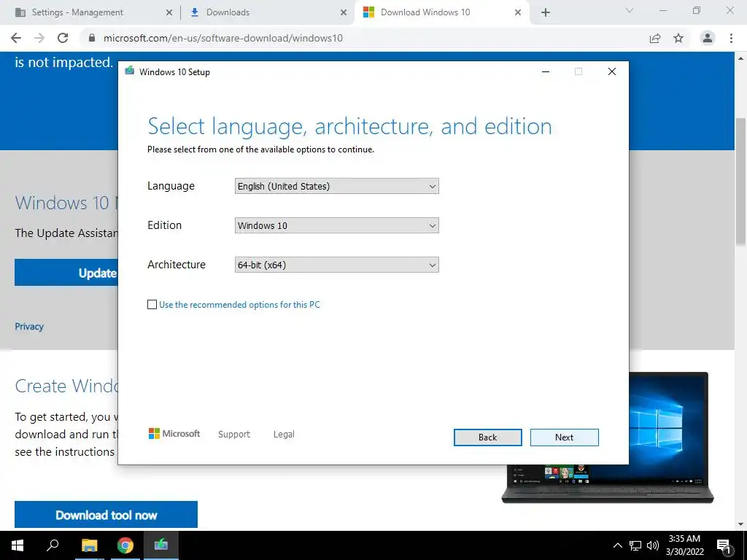
Task: Open the tab search chevron
Action: tap(630, 10)
